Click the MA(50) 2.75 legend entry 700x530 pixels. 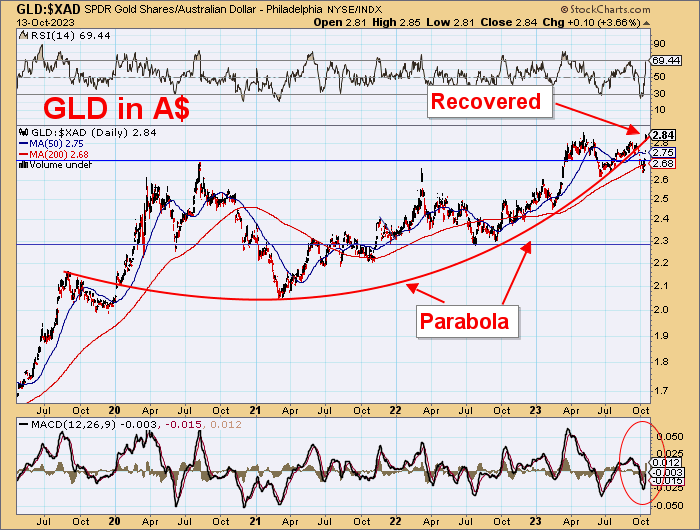(56, 144)
